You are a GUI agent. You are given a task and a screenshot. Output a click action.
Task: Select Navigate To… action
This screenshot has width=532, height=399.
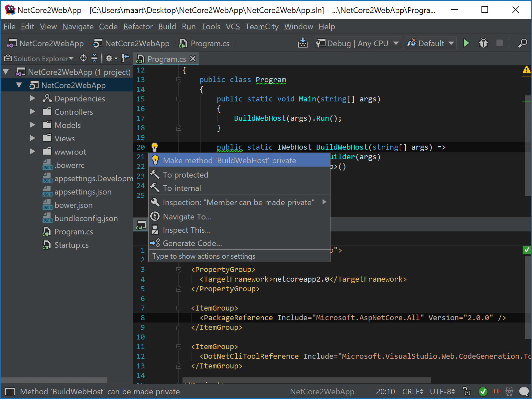pos(239,216)
